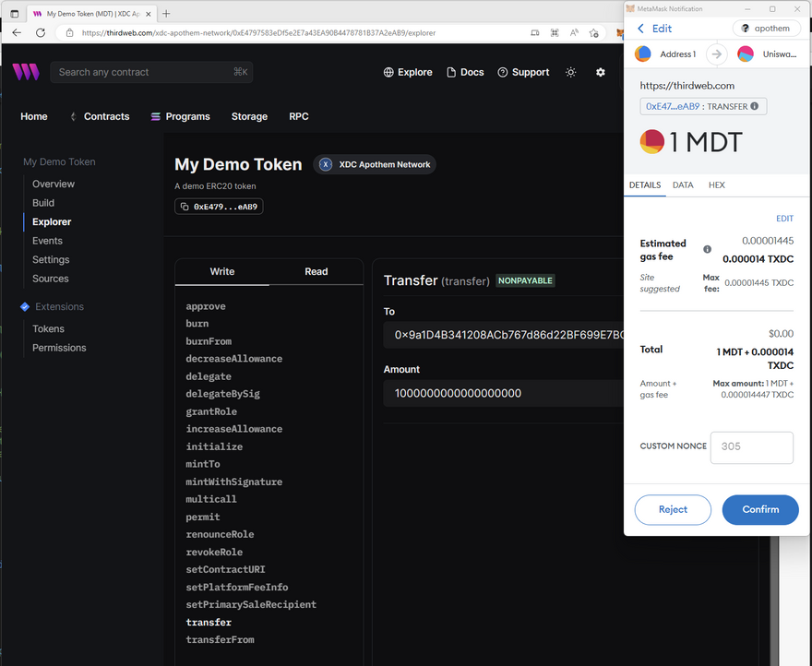Copy the 0xE479...eAB9 contract address
The height and width of the screenshot is (666, 812).
(219, 207)
